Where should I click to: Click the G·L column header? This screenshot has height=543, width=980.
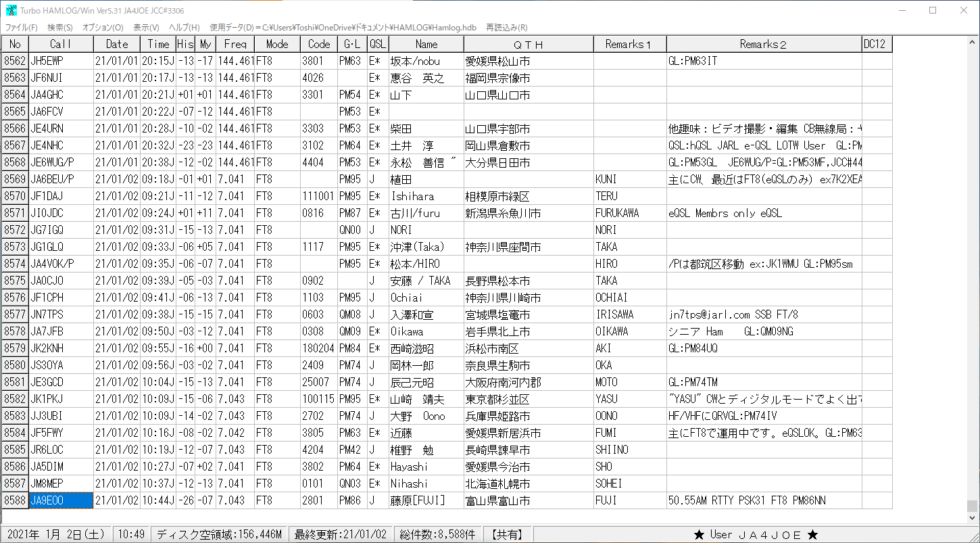coord(352,44)
